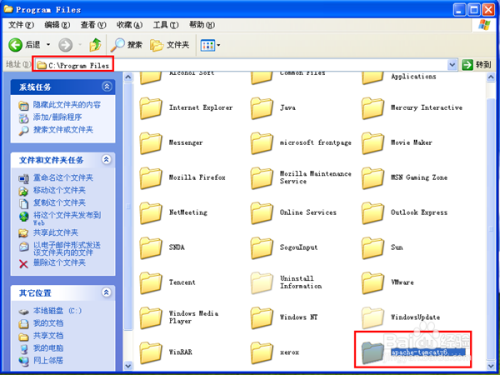Open the 收藏(A) menu
This screenshot has height=375, width=500.
click(x=129, y=25)
